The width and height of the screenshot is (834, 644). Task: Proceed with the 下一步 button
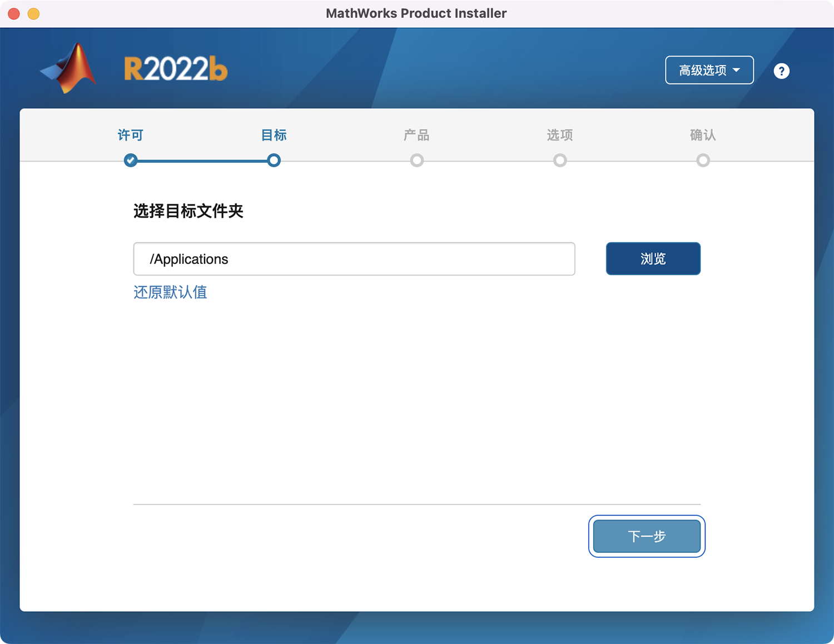(647, 536)
